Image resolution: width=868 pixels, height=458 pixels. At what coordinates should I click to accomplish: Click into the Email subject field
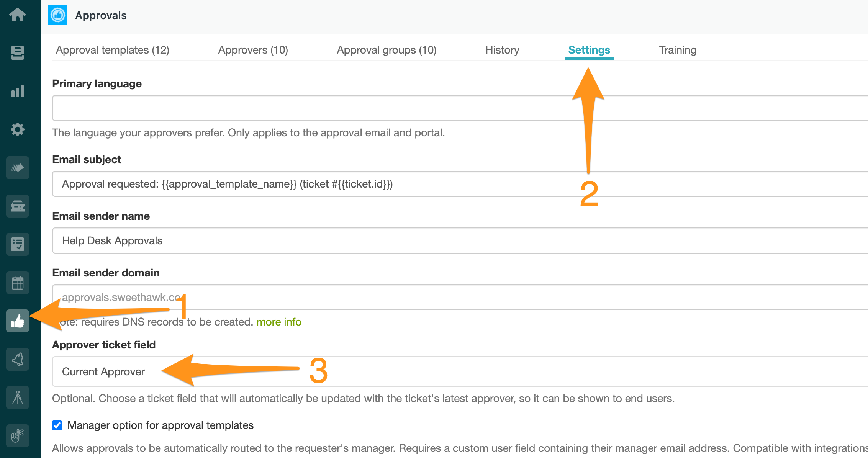tap(460, 184)
